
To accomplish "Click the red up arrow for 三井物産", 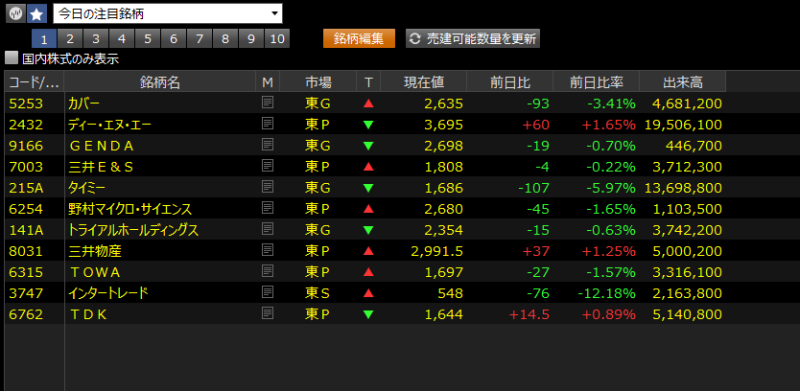I will (x=368, y=251).
